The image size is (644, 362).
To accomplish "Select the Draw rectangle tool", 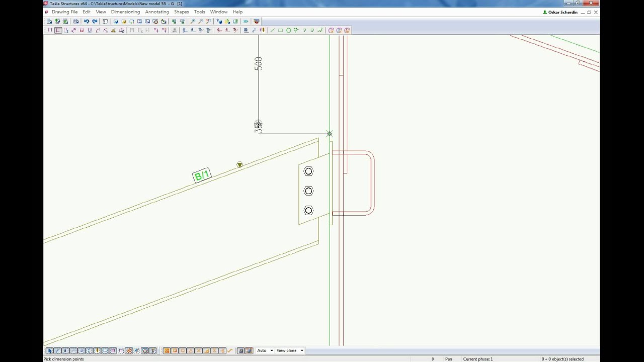I will pos(280,30).
